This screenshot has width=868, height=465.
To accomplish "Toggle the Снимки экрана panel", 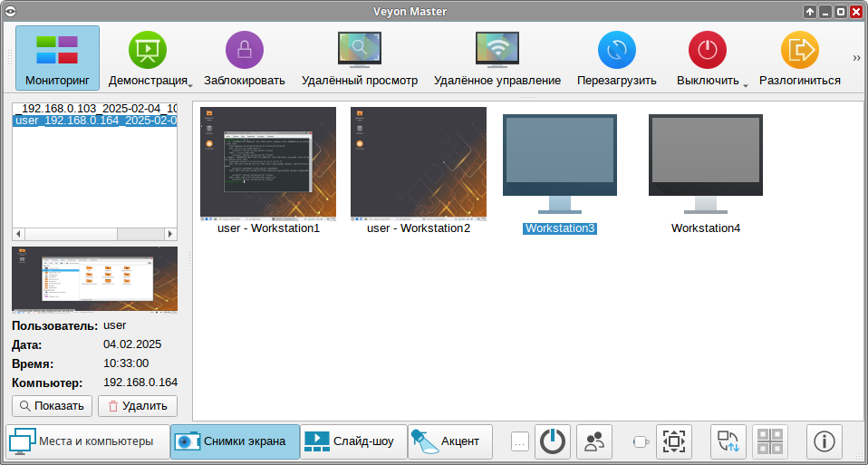I will [x=235, y=441].
